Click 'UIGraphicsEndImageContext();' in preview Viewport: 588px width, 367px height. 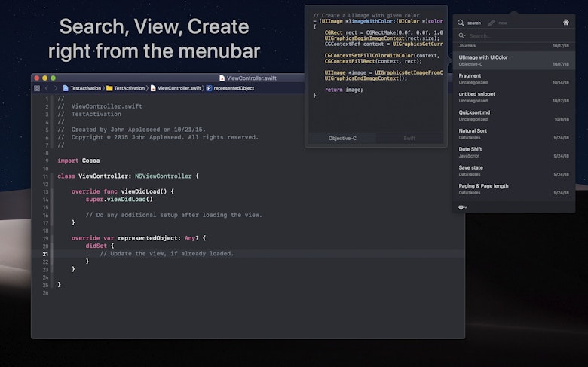point(366,78)
